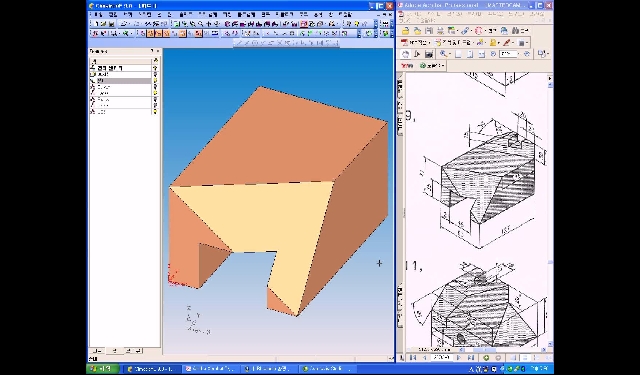Image resolution: width=640 pixels, height=375 pixels.
Task: Open the Windows Start menu
Action: coord(103,369)
